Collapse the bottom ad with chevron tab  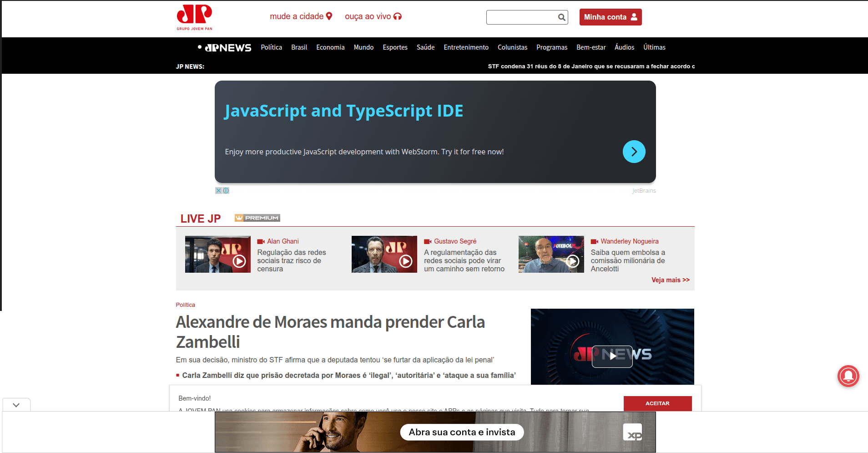coord(16,405)
